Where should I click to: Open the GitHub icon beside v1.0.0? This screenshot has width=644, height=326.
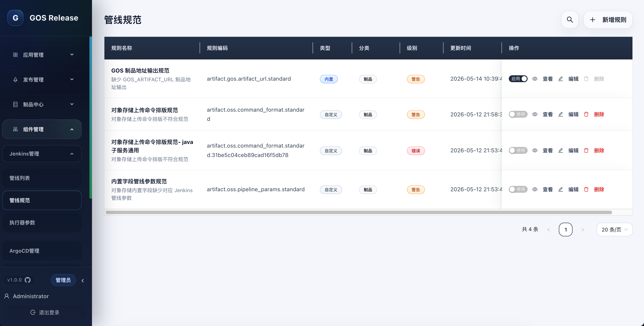pyautogui.click(x=28, y=280)
